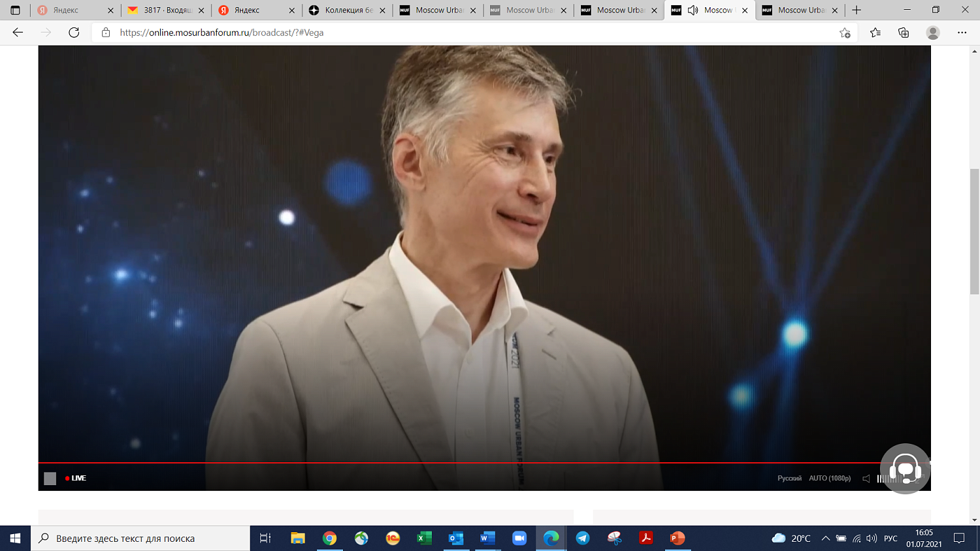Toggle the РУС keyboard language indicator

coord(890,539)
